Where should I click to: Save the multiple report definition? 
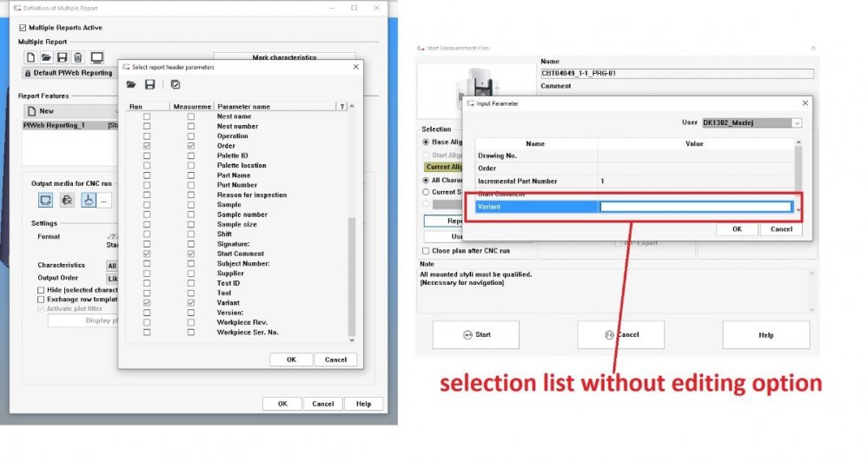pyautogui.click(x=62, y=57)
